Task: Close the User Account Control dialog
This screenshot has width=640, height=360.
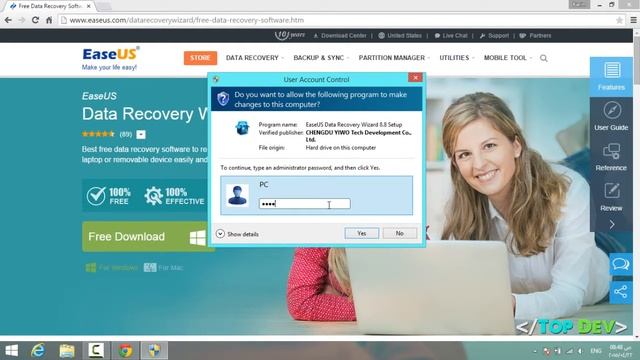Action: pyautogui.click(x=415, y=78)
